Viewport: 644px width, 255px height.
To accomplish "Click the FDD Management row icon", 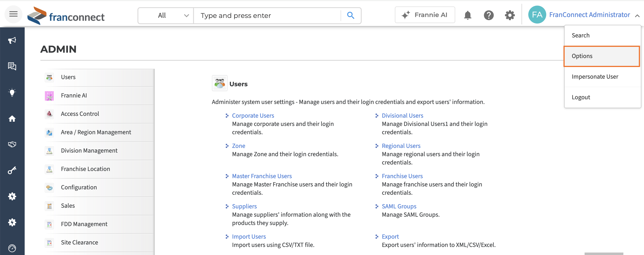I will 49,224.
